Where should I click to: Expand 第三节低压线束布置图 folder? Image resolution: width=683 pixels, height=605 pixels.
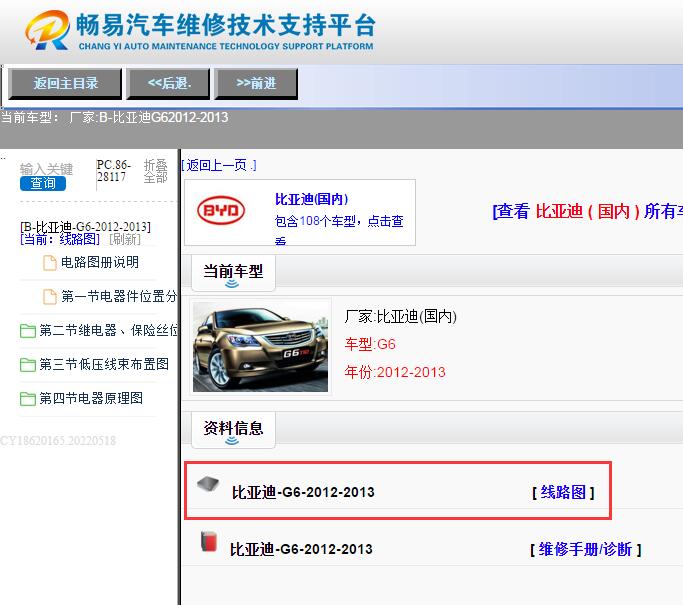(104, 364)
